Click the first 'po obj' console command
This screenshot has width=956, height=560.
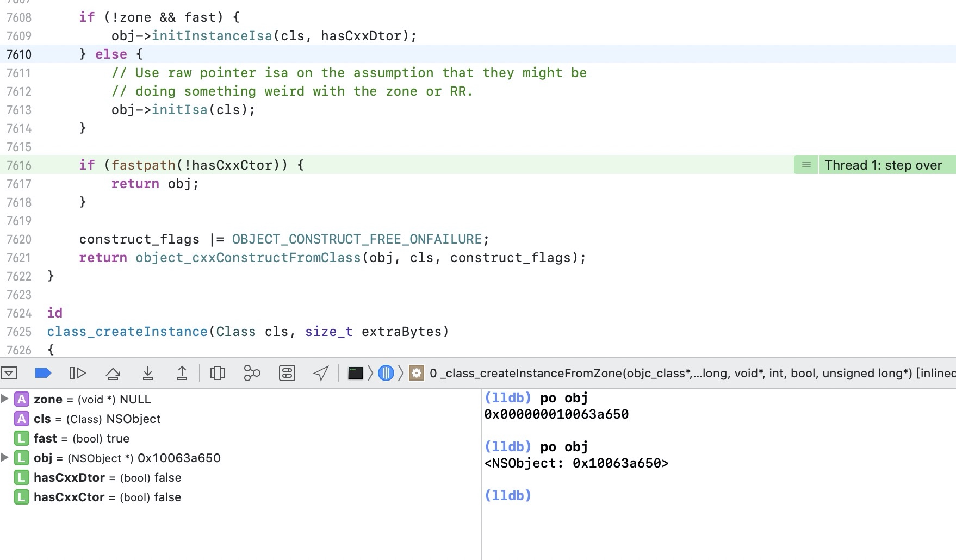click(x=564, y=398)
